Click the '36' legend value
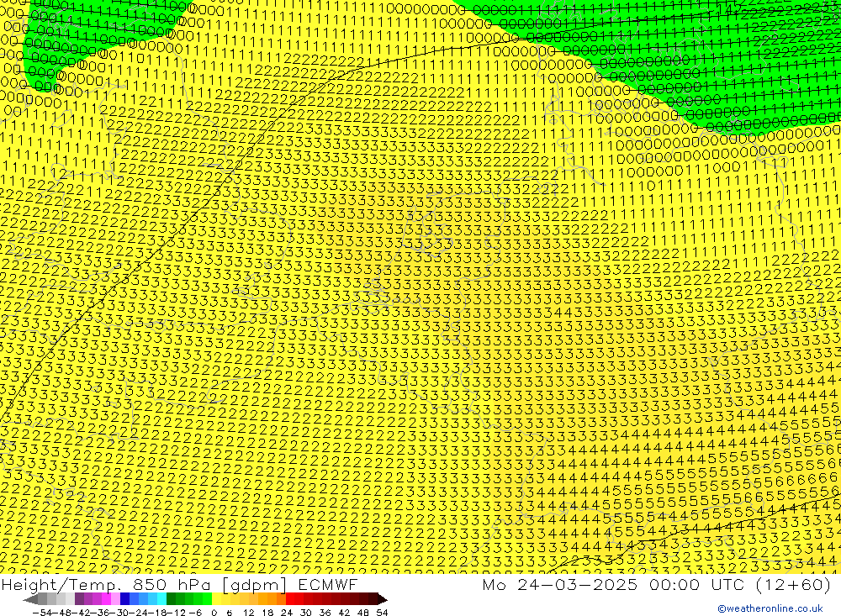Screen dimensions: 841x616 [x=325, y=613]
